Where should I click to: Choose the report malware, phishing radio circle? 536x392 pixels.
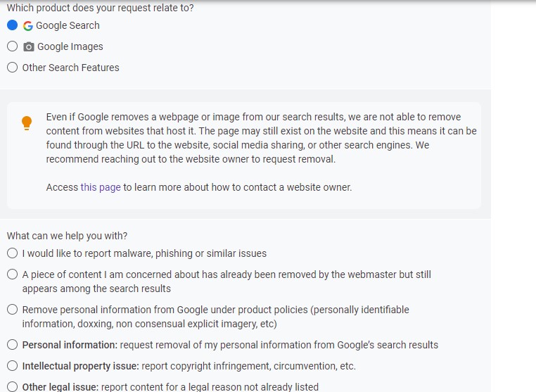12,253
